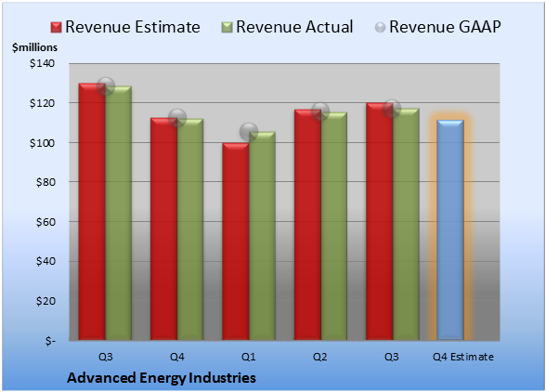Viewport: 546px width, 392px height.
Task: Select the green actual bar for Q2
Action: click(334, 226)
